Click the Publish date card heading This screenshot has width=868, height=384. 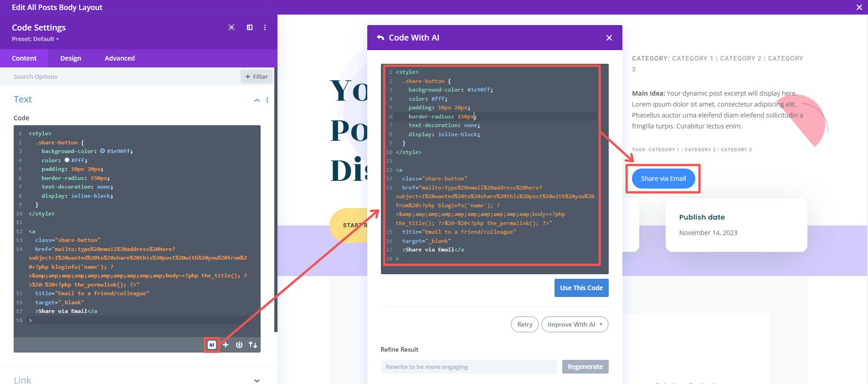point(702,217)
